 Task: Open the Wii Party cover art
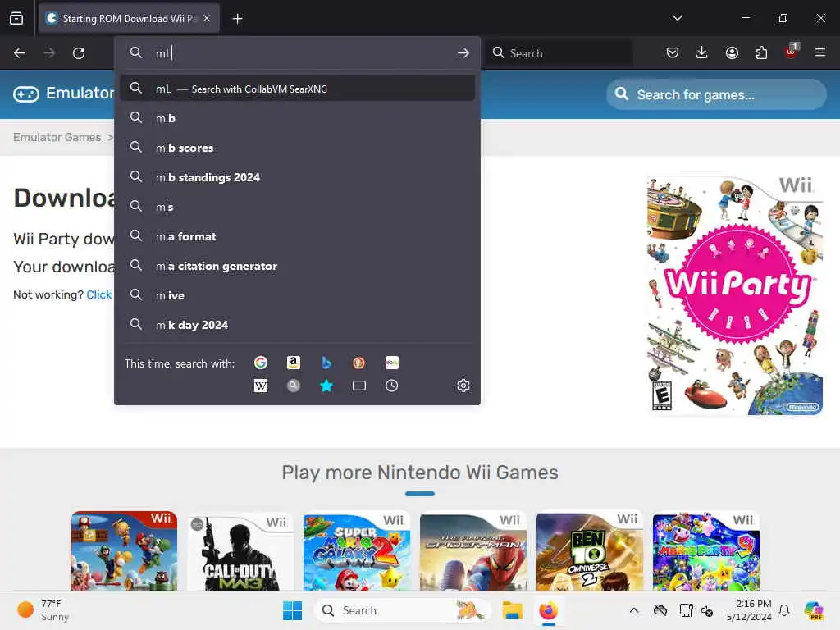pyautogui.click(x=734, y=295)
